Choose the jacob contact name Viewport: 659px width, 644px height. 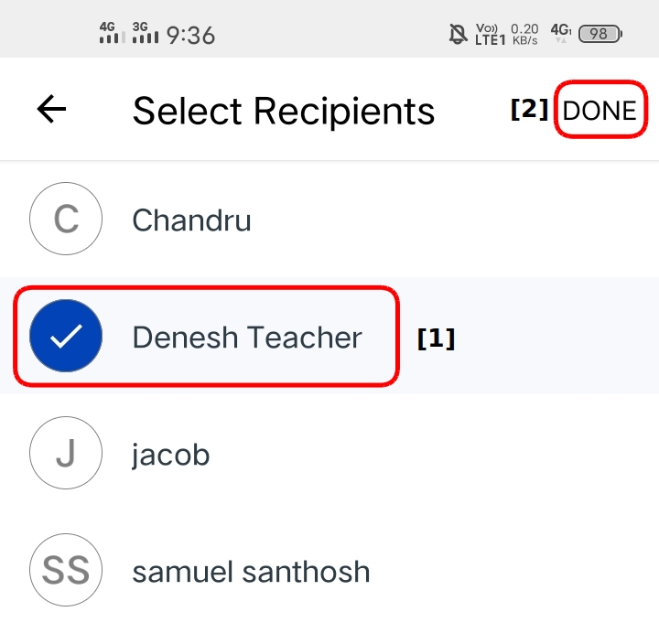[x=171, y=455]
